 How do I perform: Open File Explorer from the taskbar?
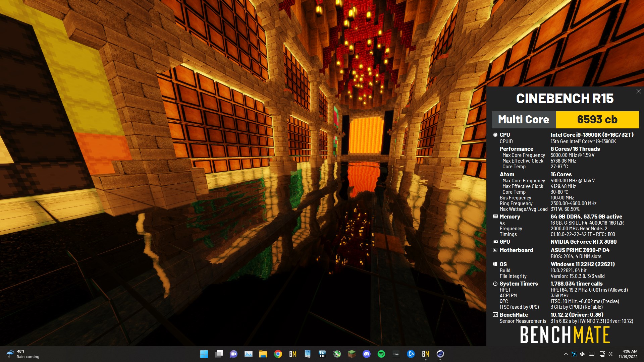[263, 354]
